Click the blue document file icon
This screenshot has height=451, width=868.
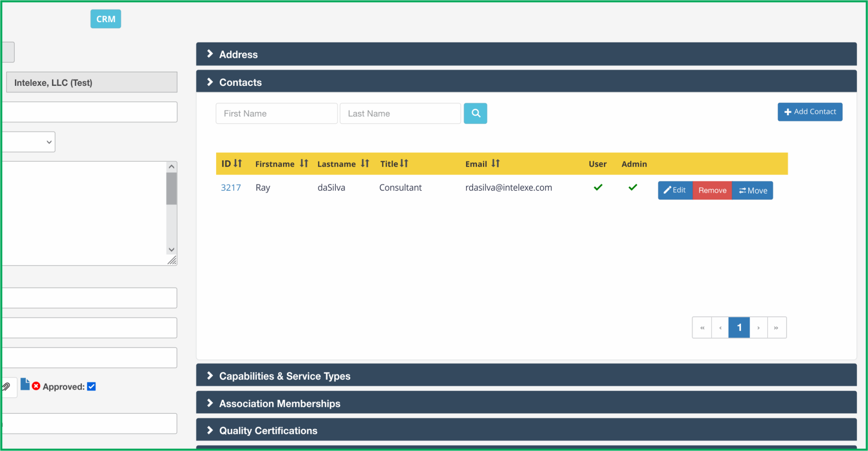click(x=25, y=384)
